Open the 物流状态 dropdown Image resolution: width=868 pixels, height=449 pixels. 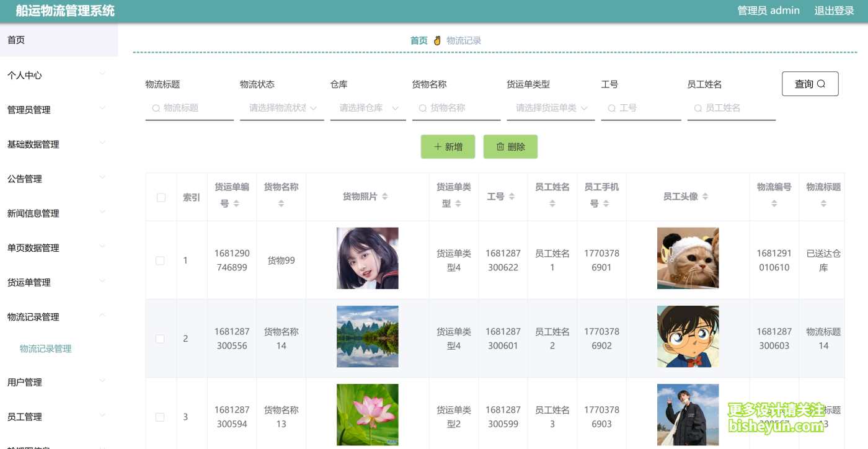point(281,108)
